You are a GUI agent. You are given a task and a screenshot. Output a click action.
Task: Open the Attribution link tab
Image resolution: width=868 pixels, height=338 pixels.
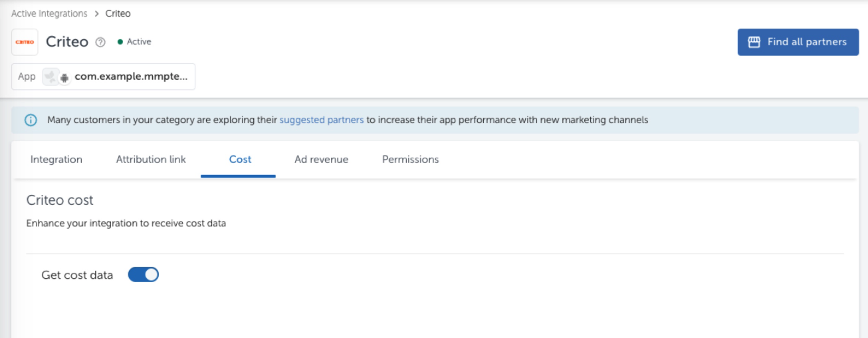click(x=151, y=160)
